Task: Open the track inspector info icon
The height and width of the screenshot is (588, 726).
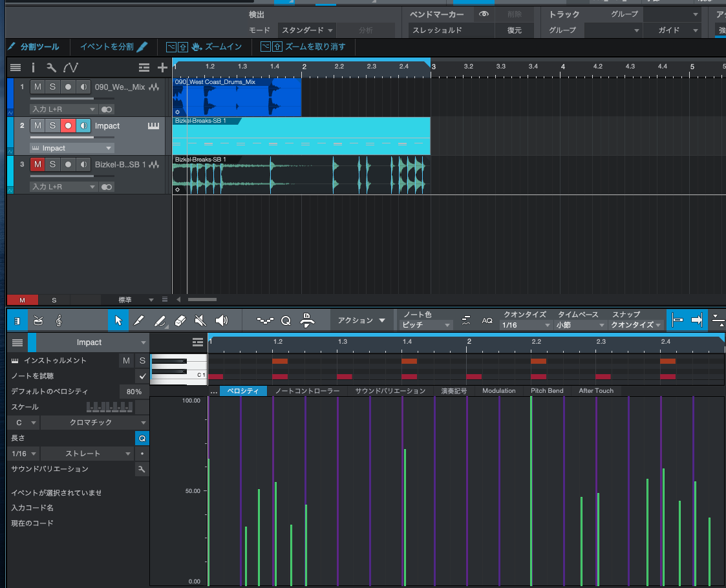Action: pyautogui.click(x=33, y=67)
